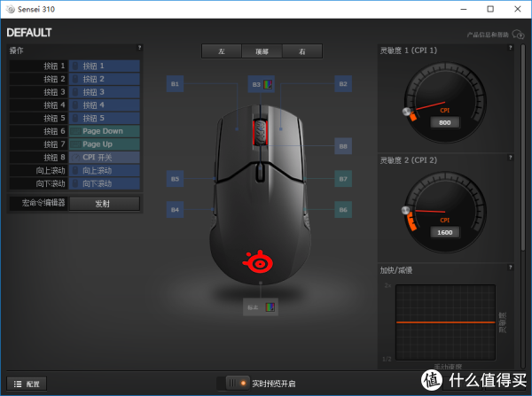This screenshot has width=532, height=396.
Task: Click the CPI 2 value field 1600
Action: tap(445, 232)
